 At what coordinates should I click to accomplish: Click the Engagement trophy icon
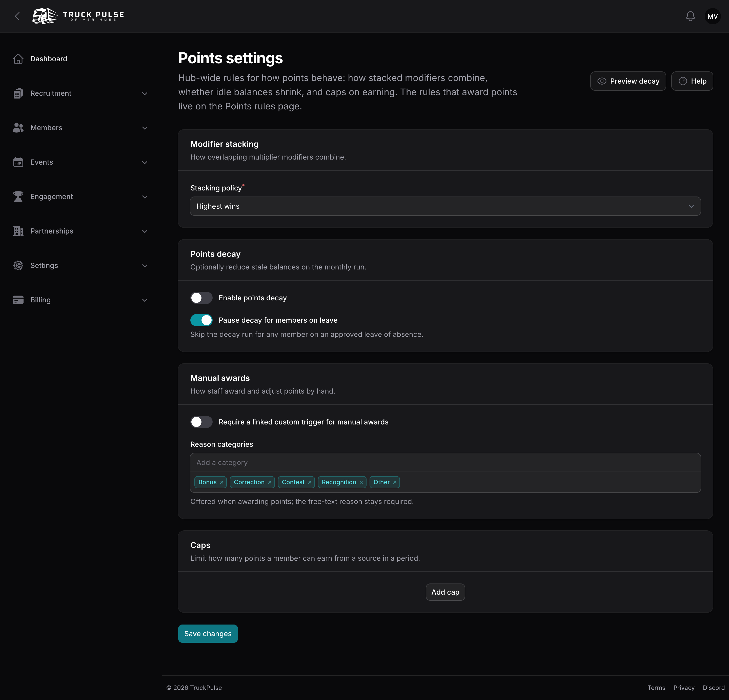click(x=18, y=197)
